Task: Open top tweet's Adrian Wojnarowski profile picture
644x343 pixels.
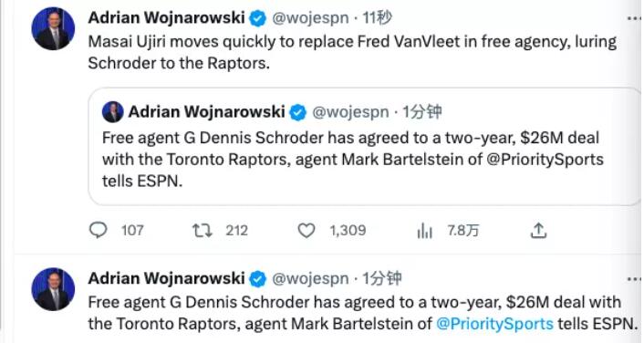Action: pos(54,29)
